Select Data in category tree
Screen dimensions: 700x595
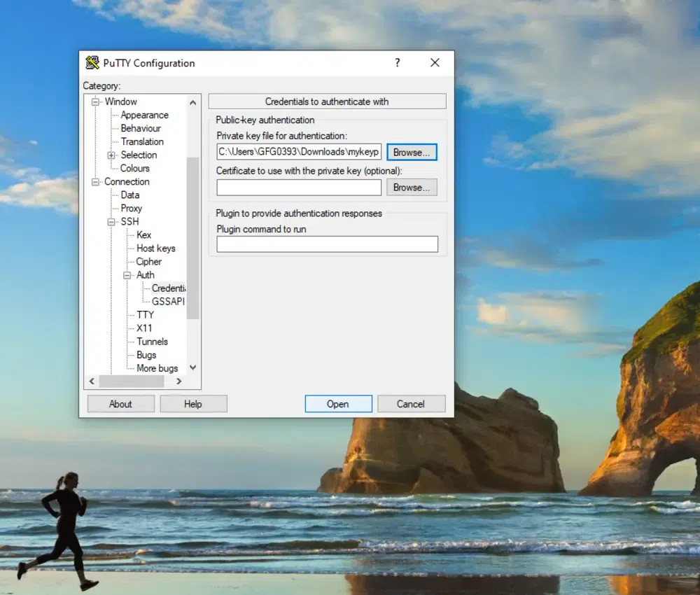[130, 195]
